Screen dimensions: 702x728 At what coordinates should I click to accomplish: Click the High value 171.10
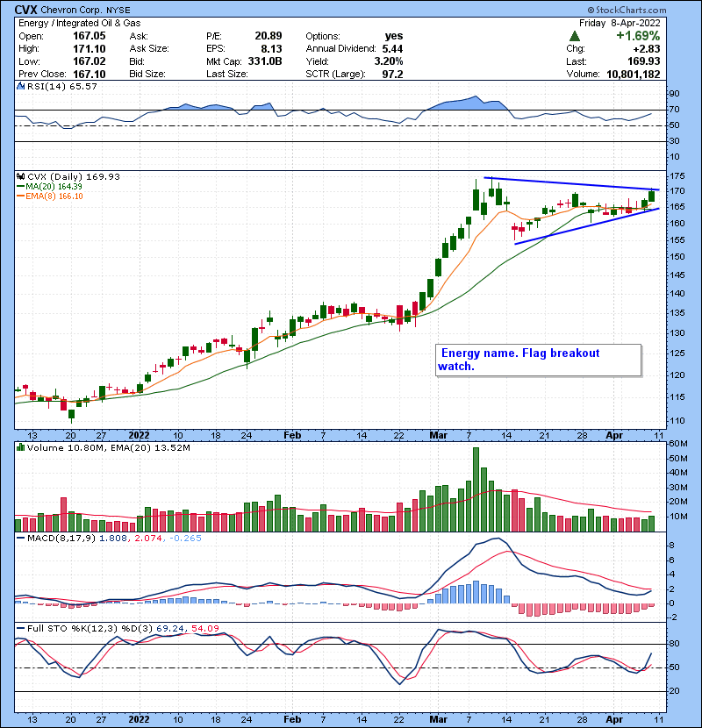pos(90,49)
